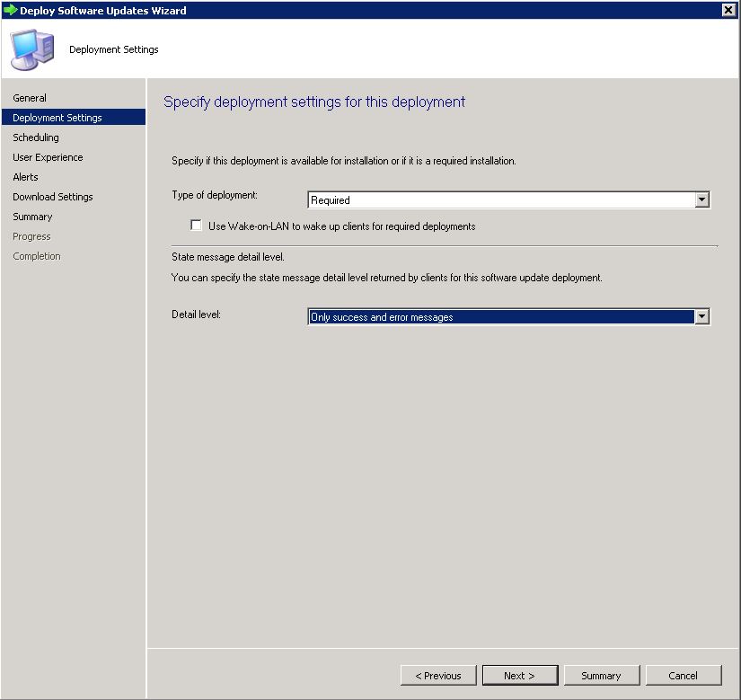Image resolution: width=741 pixels, height=700 pixels.
Task: Go to the General wizard page
Action: [x=30, y=98]
